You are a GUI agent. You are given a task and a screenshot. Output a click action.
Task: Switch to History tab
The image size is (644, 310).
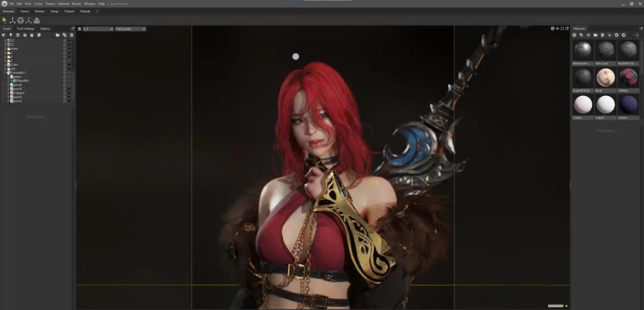pyautogui.click(x=45, y=29)
